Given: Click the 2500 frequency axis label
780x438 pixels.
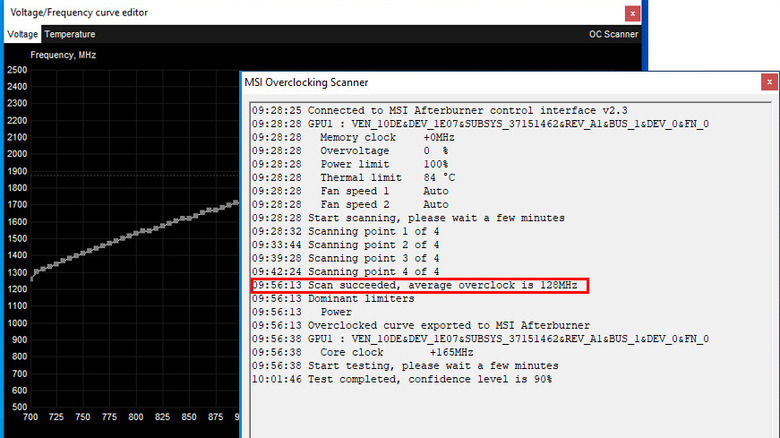Looking at the screenshot, I should point(17,70).
